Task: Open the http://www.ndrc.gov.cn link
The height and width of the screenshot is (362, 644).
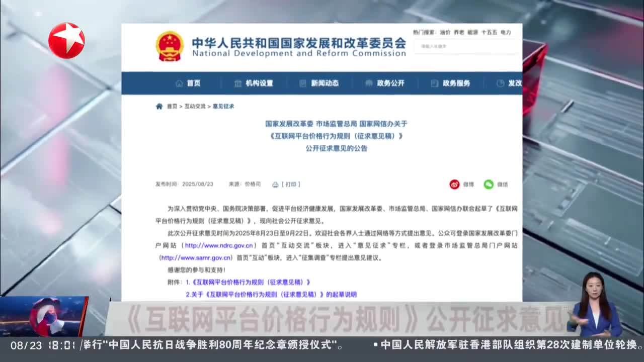Action: pos(218,245)
